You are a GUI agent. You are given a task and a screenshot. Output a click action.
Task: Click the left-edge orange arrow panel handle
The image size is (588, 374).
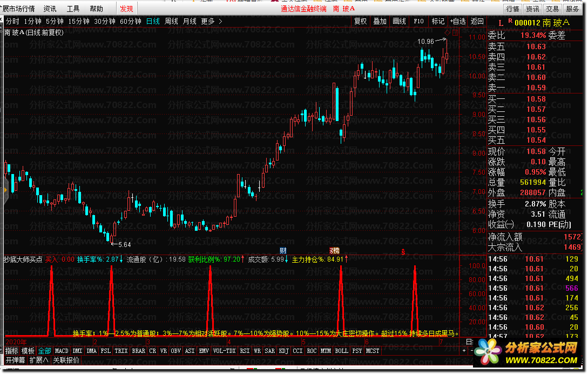[x=5, y=190]
